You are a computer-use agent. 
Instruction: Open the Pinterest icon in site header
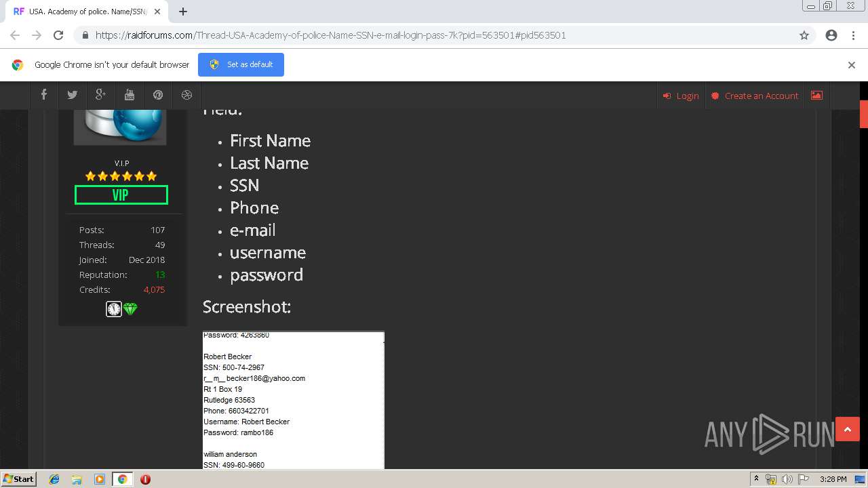click(x=158, y=95)
